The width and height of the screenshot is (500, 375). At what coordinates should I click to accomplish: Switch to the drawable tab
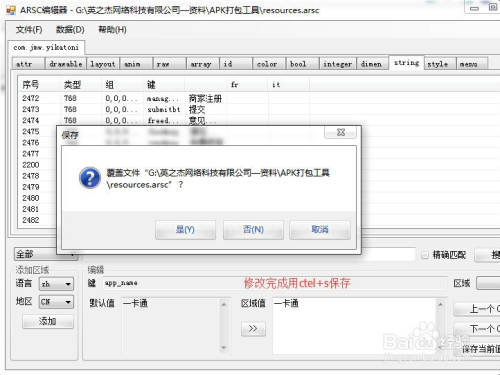pyautogui.click(x=66, y=64)
